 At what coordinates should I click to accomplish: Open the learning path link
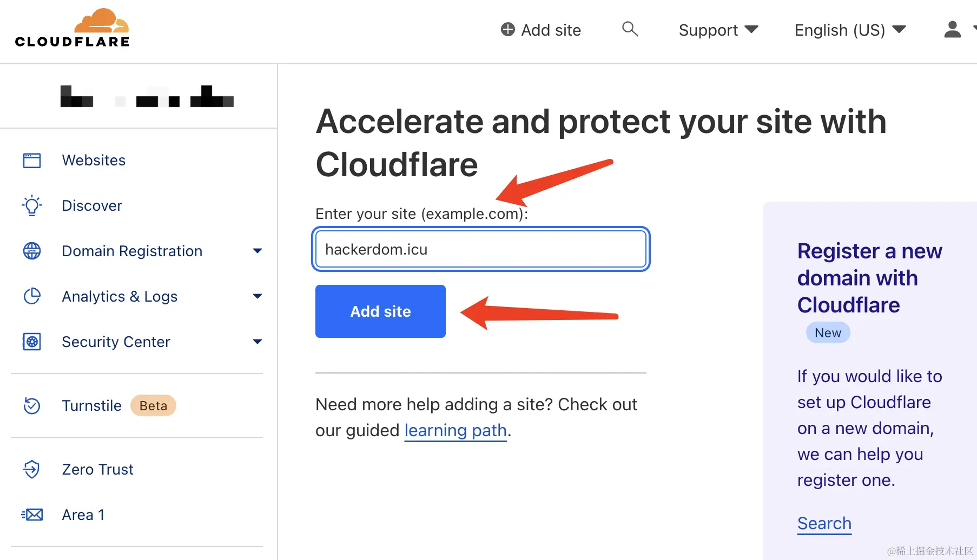456,431
